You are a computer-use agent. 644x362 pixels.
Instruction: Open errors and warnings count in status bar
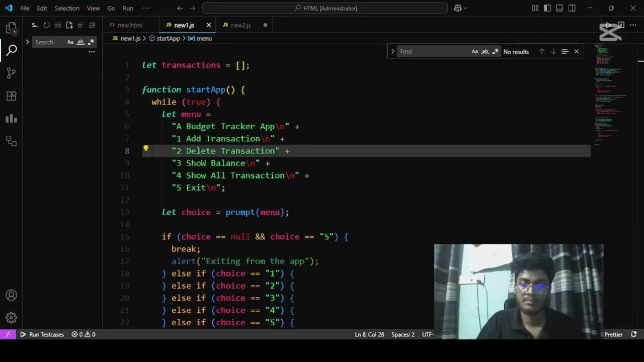83,334
